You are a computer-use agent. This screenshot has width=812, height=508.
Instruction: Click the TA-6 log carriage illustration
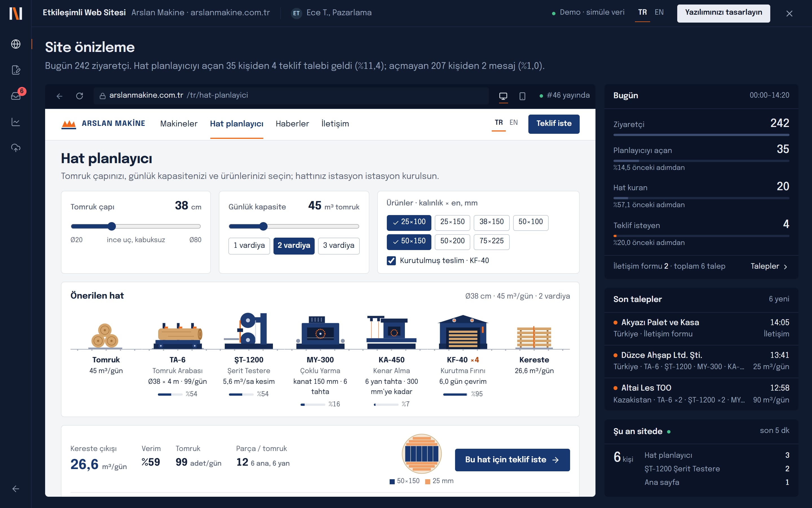pos(178,335)
